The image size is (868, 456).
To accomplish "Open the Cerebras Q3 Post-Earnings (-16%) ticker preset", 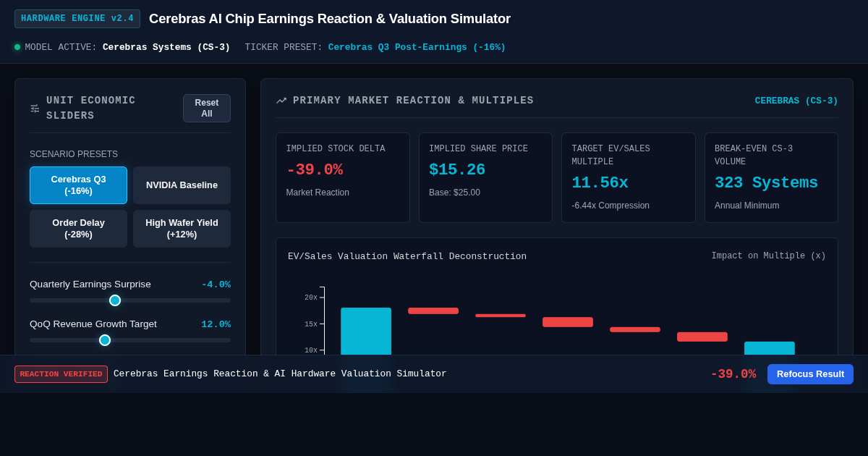I will point(417,47).
